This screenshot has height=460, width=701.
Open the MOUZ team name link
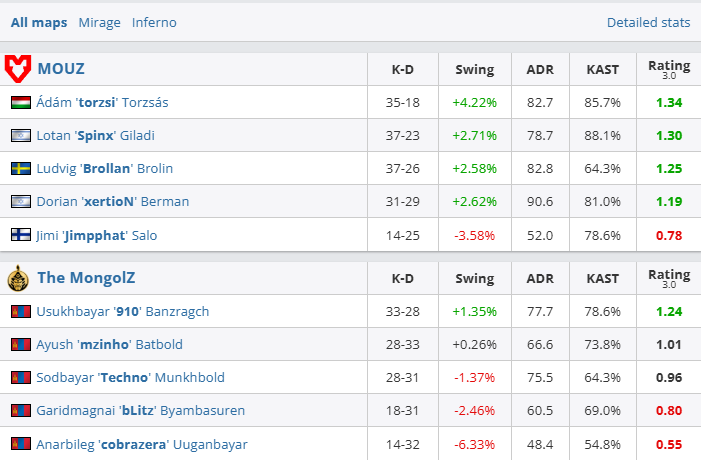(x=61, y=69)
